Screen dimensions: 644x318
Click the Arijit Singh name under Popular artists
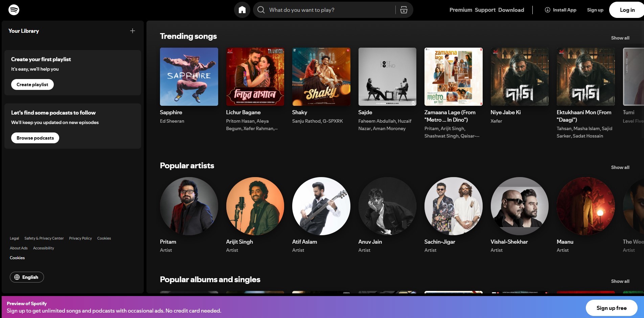click(x=239, y=242)
